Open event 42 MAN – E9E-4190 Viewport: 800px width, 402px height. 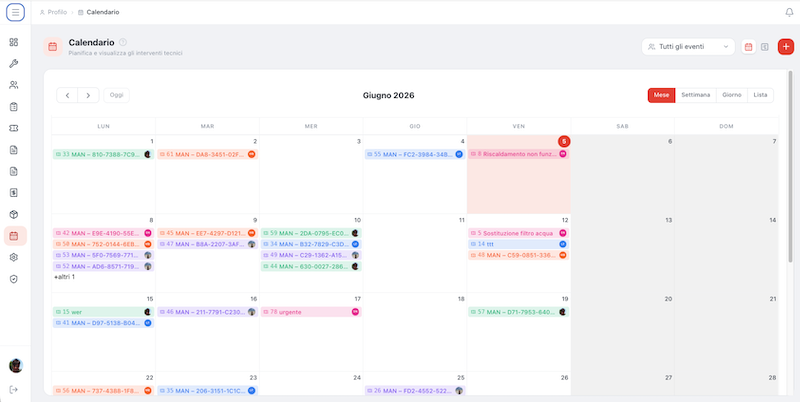(x=104, y=233)
